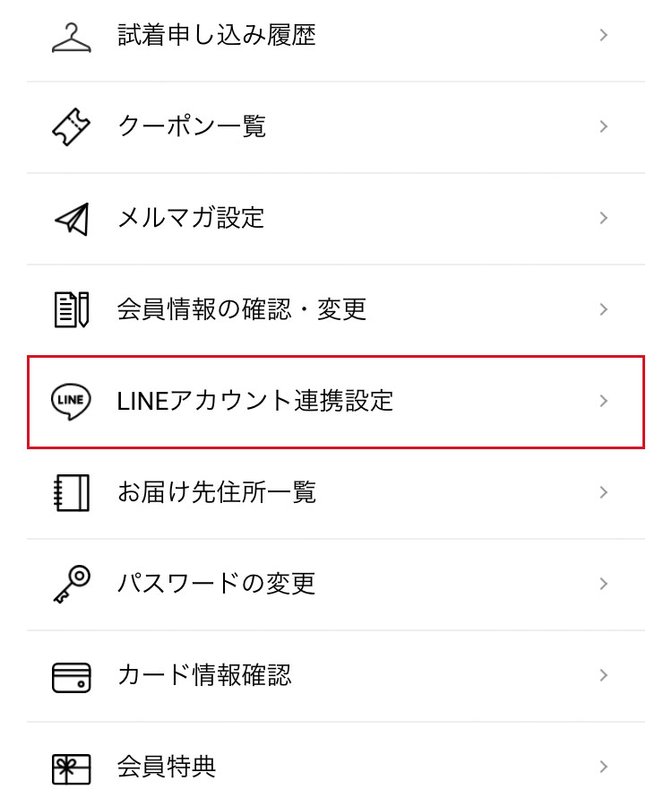This screenshot has height=807, width=672.
Task: Click the paper plane newsletter icon
Action: coord(72,218)
